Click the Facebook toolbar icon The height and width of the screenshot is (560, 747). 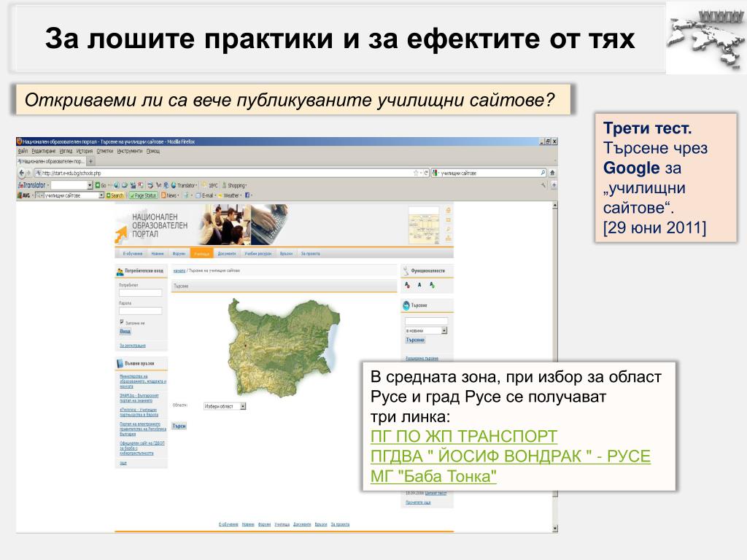tap(247, 195)
